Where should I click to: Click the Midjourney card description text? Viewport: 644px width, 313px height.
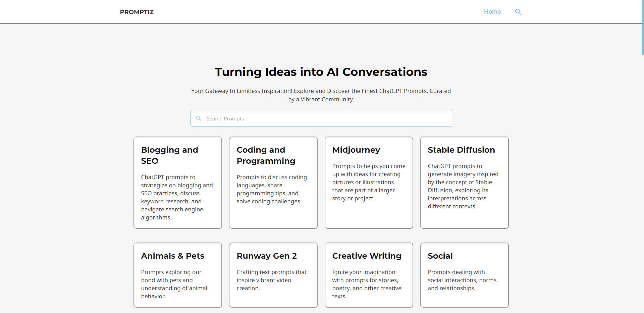[369, 182]
